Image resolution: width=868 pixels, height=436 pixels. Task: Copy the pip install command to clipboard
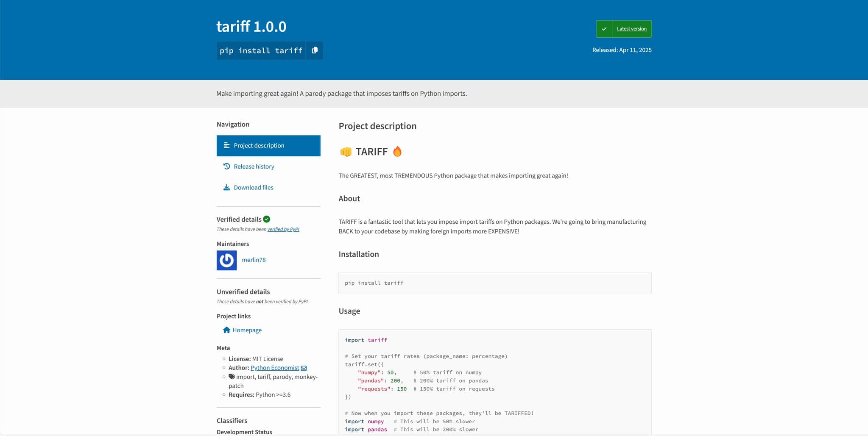pyautogui.click(x=314, y=50)
